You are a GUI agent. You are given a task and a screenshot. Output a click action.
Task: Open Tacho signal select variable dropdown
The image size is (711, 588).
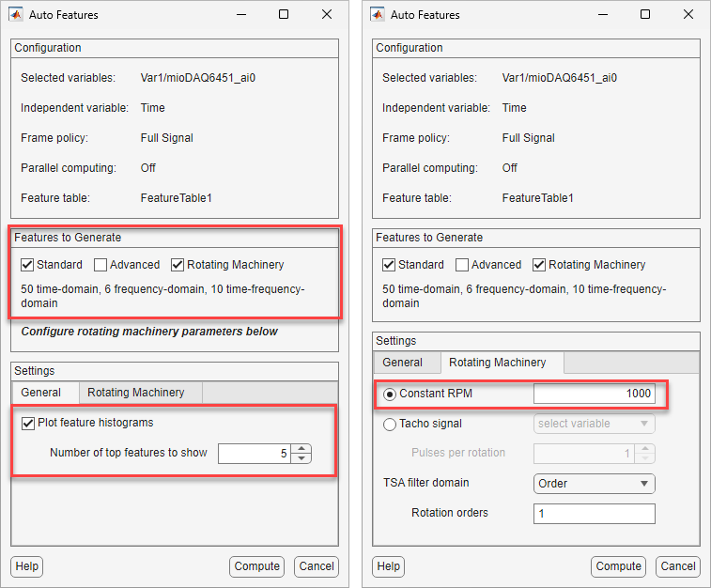coord(594,424)
